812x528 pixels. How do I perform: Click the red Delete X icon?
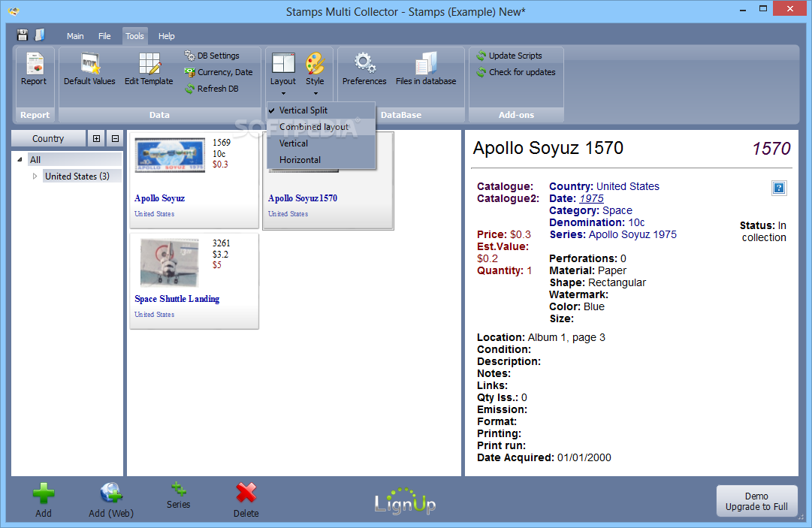pyautogui.click(x=246, y=493)
